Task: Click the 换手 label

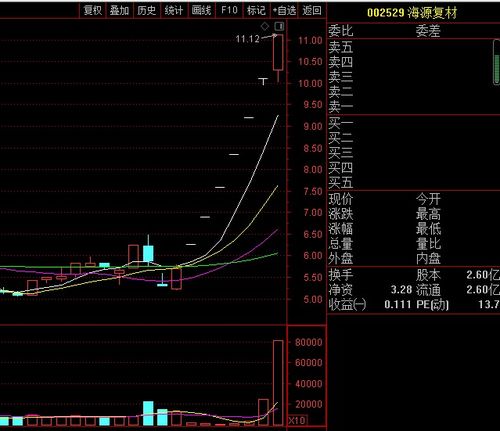Action: pos(341,275)
